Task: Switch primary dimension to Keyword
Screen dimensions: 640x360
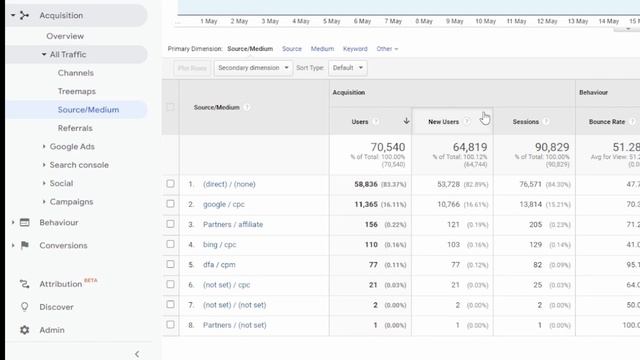Action: coord(355,49)
